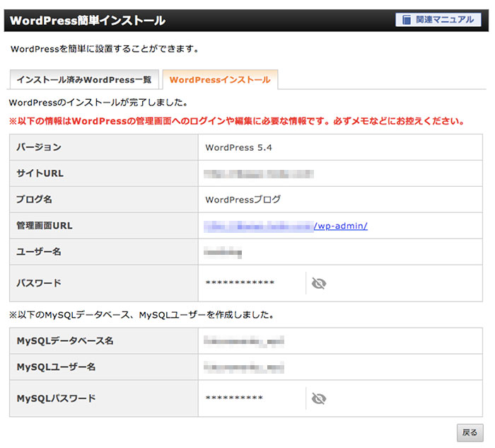The width and height of the screenshot is (495, 448).
Task: Click the masked MySQLパスワード field
Action: 234,399
